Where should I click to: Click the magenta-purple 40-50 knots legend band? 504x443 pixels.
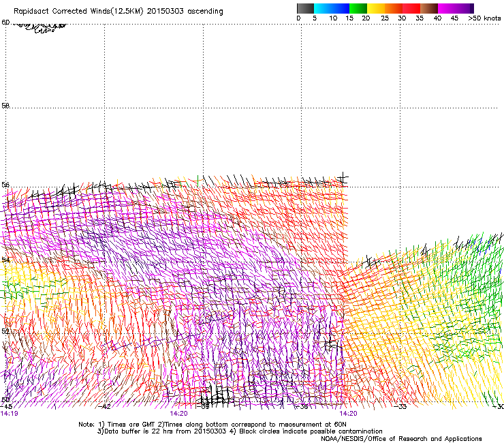[454, 8]
